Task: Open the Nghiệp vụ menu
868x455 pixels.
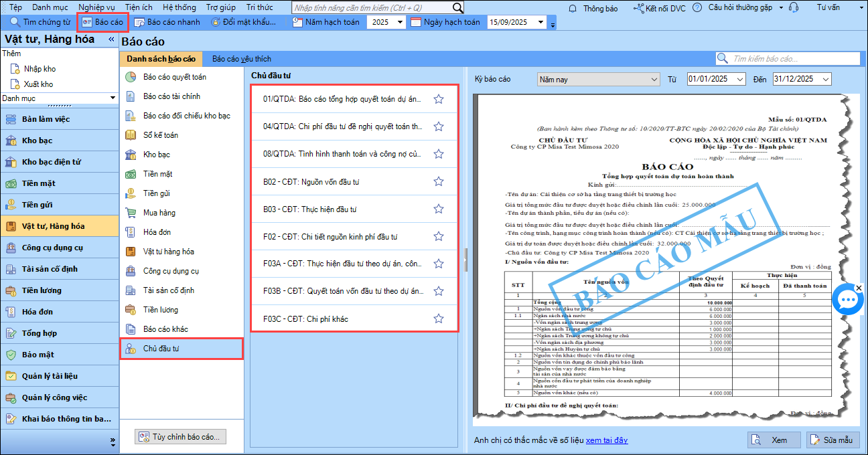Action: click(96, 7)
